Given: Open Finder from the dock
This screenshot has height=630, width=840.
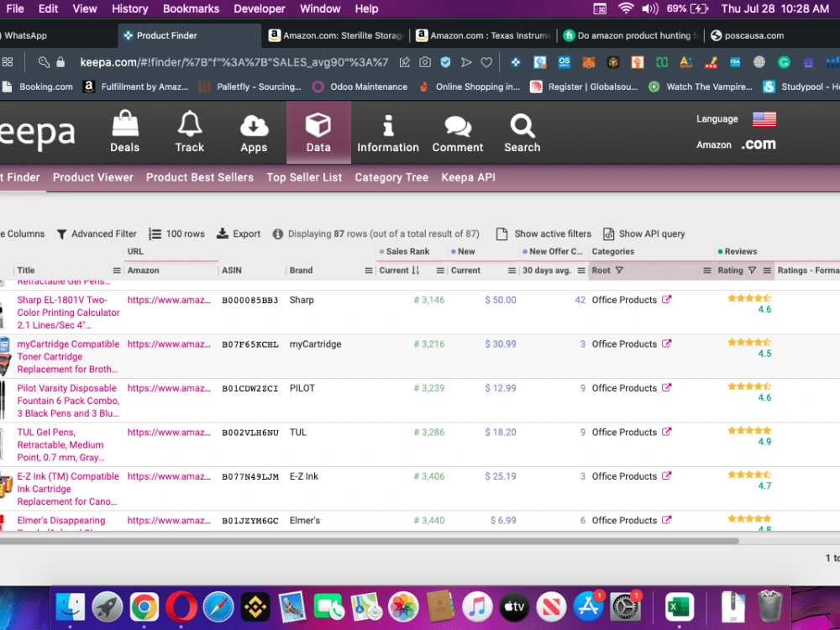Looking at the screenshot, I should click(x=71, y=607).
